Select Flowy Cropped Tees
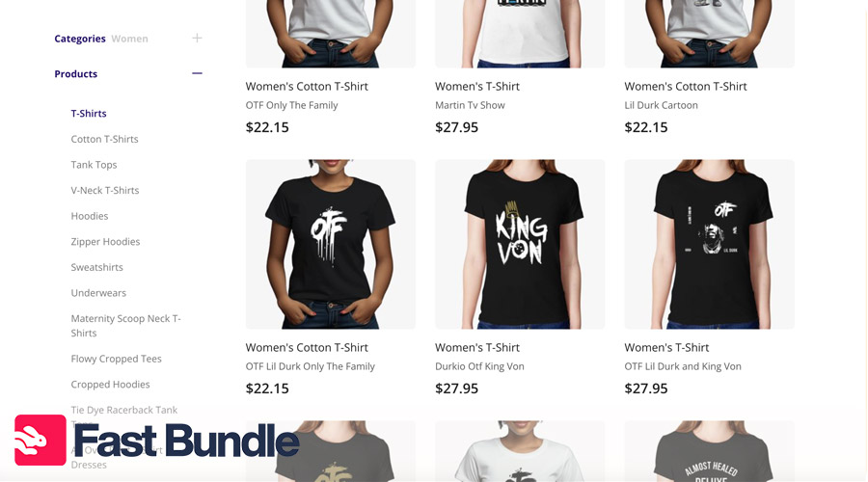 [x=117, y=359]
